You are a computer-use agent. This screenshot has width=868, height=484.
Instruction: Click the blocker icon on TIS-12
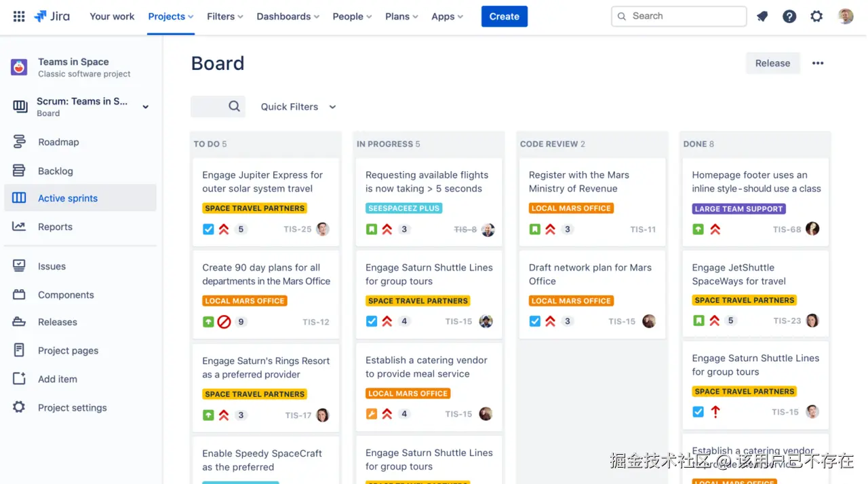coord(224,322)
